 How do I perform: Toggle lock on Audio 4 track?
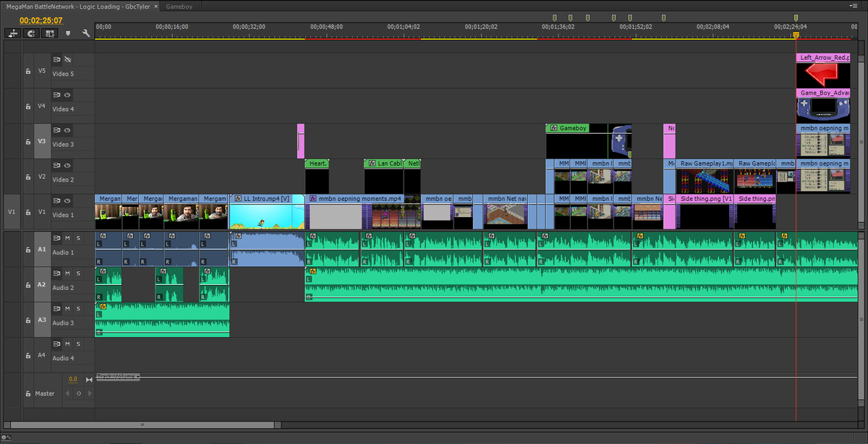tap(28, 357)
